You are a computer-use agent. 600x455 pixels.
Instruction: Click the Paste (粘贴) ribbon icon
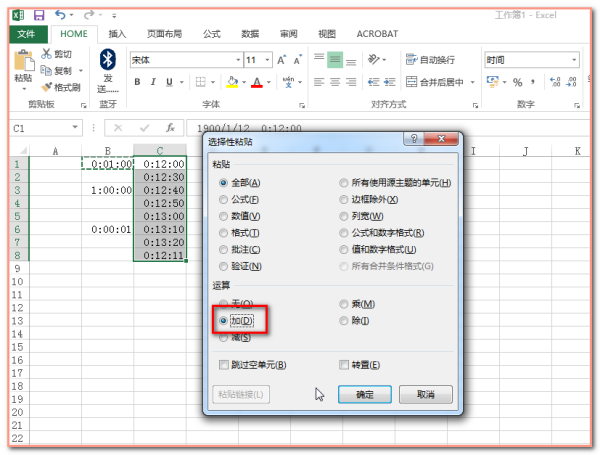[23, 62]
